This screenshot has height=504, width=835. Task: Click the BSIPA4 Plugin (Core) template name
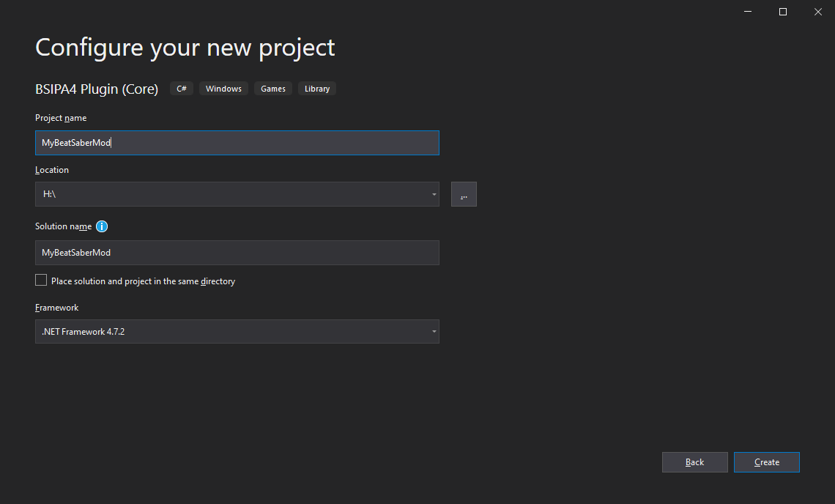point(97,89)
